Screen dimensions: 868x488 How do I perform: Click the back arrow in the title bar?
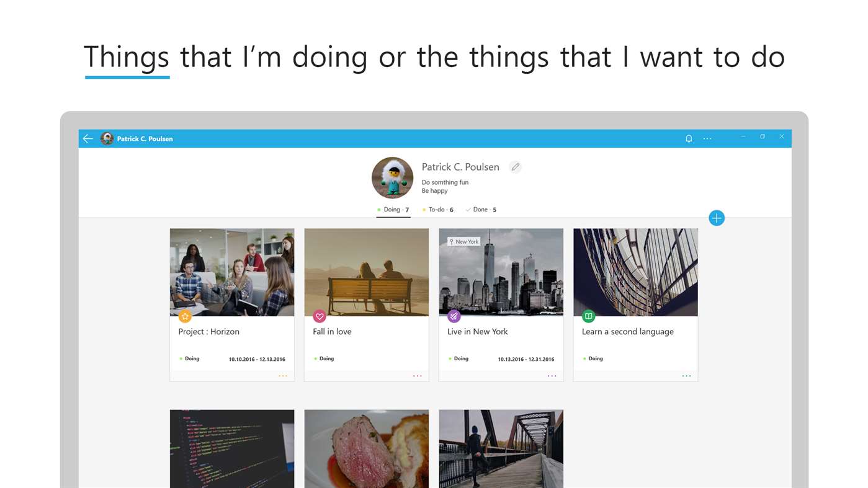pyautogui.click(x=88, y=139)
